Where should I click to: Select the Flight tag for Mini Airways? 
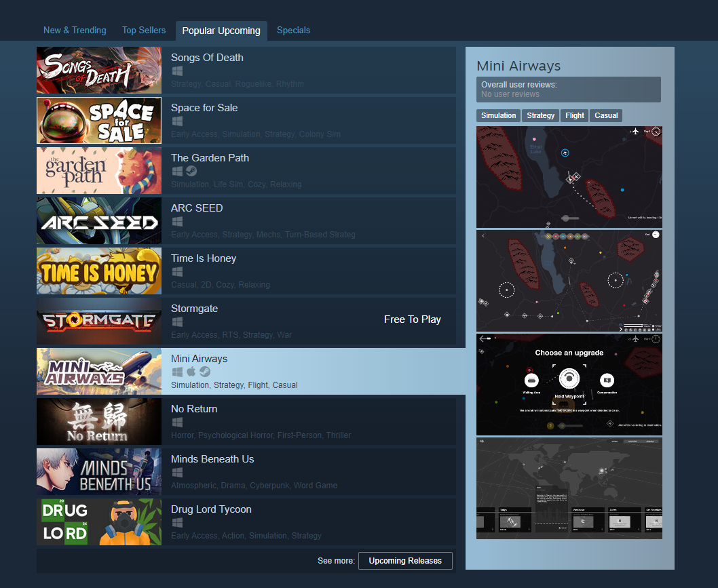[x=574, y=115]
